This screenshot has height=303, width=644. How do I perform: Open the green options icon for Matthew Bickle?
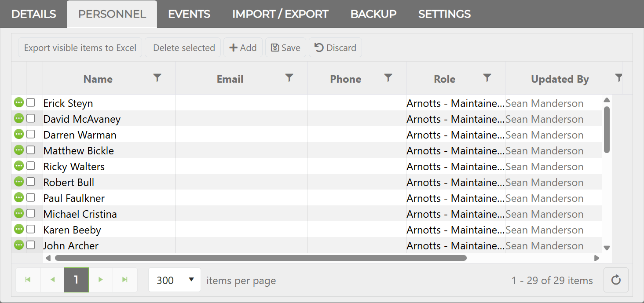pos(19,150)
